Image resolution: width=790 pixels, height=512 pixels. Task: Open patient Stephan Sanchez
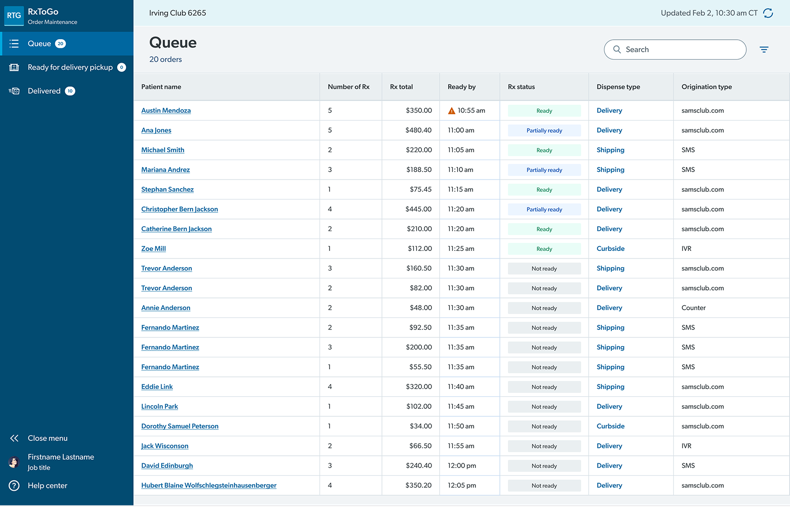click(167, 189)
